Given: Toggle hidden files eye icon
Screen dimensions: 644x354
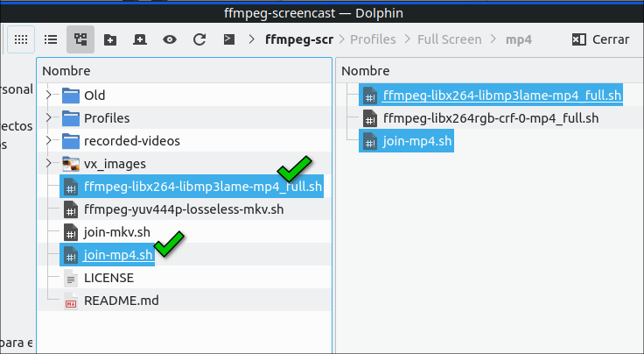Looking at the screenshot, I should pyautogui.click(x=170, y=39).
